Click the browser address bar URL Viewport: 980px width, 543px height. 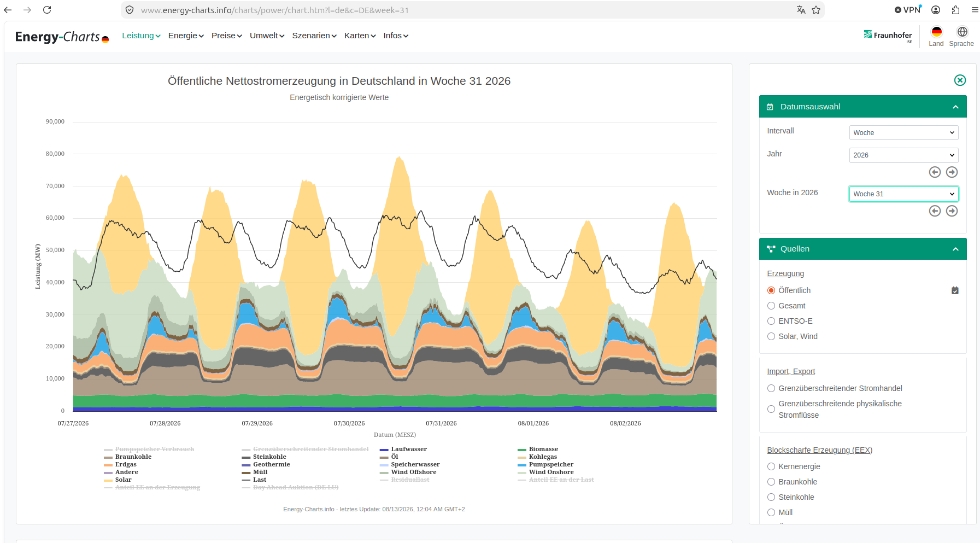274,10
